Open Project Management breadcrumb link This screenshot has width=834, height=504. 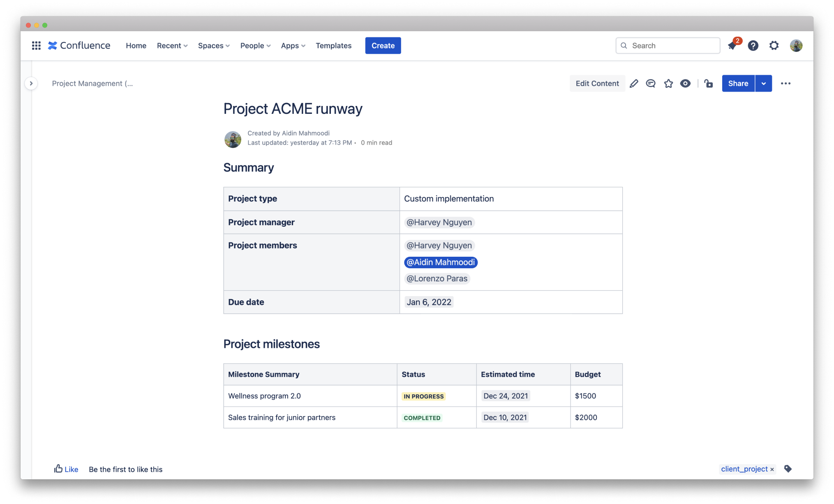tap(92, 83)
